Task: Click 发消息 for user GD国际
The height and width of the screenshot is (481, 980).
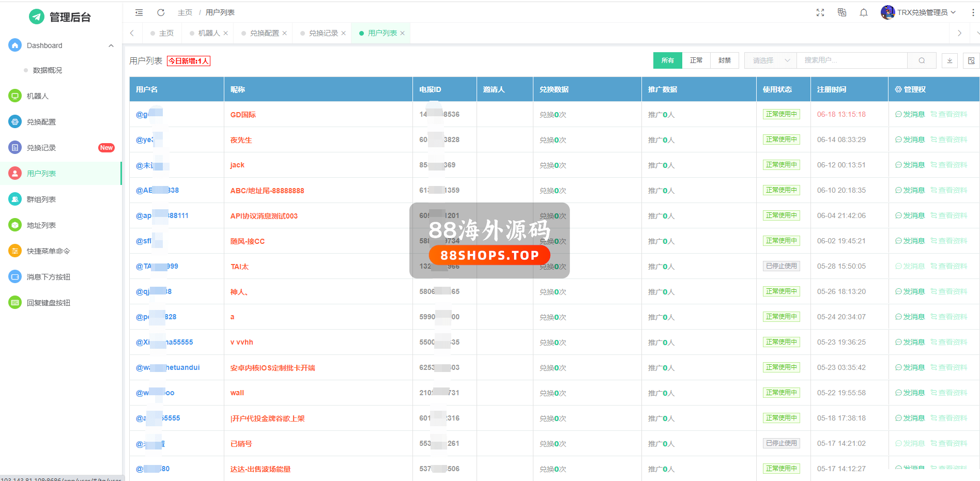Action: click(910, 114)
